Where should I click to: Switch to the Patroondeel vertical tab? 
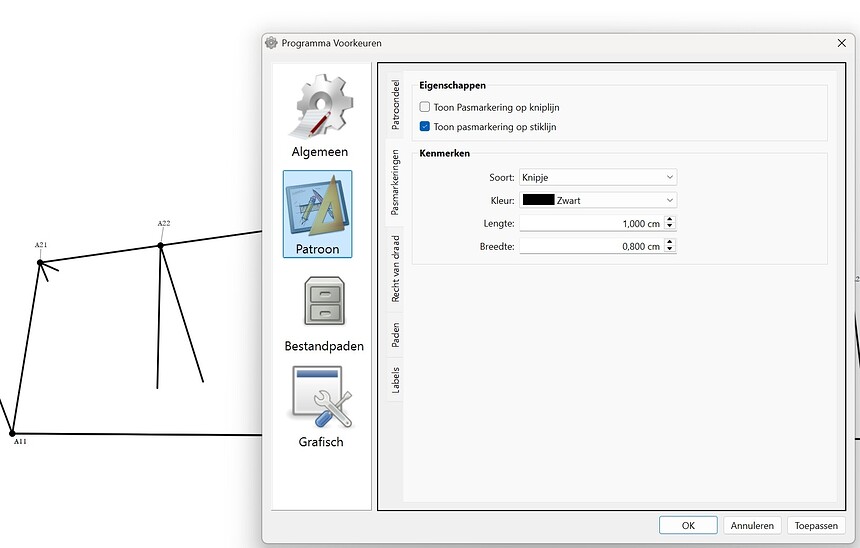coord(395,103)
